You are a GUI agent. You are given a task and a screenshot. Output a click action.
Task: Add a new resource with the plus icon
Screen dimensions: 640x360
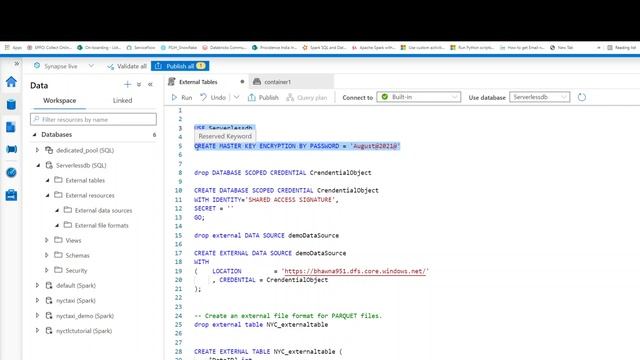coord(127,84)
